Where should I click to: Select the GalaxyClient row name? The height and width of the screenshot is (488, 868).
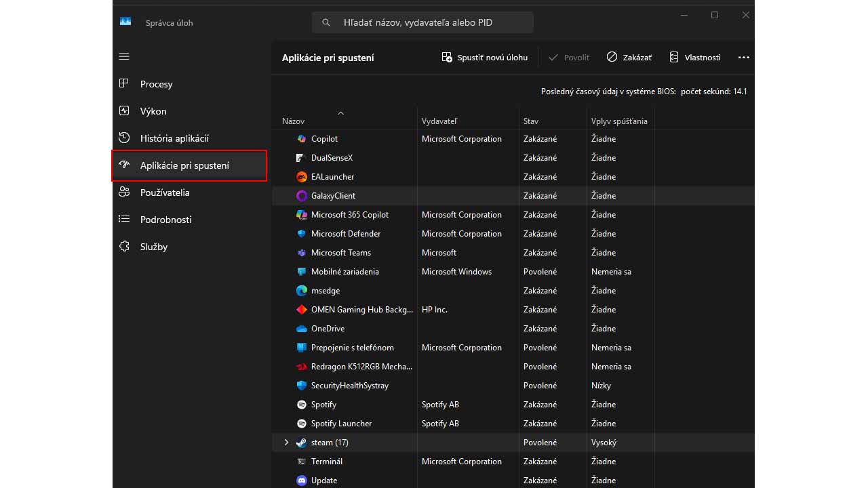(x=333, y=196)
